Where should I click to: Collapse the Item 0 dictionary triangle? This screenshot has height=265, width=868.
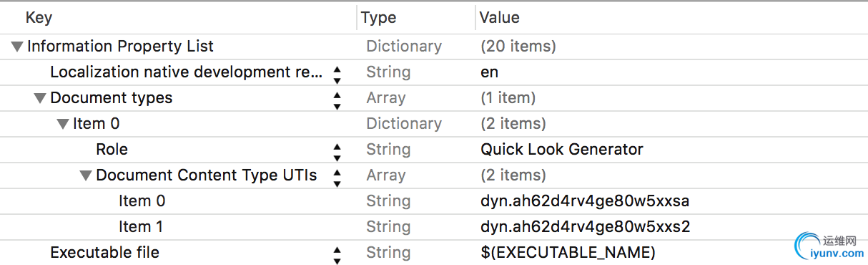coord(63,125)
